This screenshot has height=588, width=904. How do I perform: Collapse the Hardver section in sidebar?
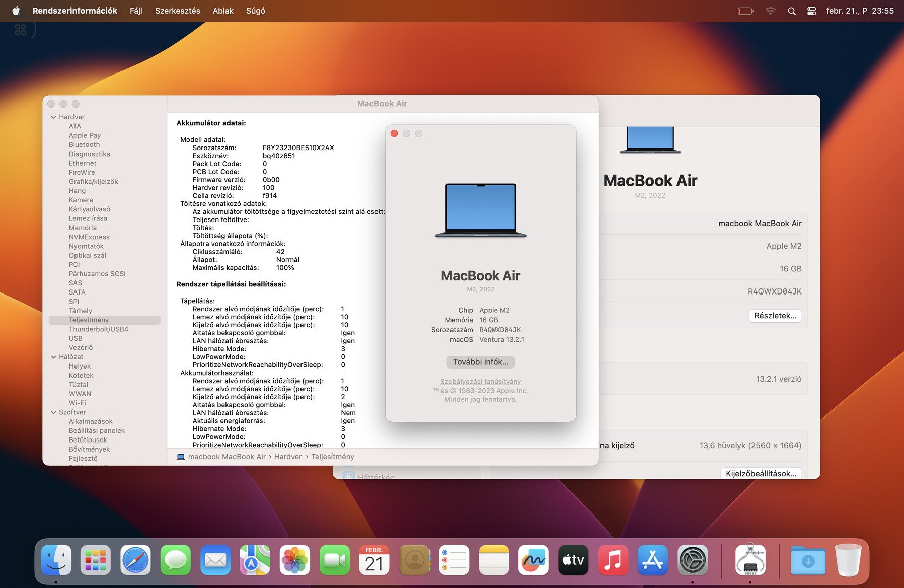click(x=53, y=117)
